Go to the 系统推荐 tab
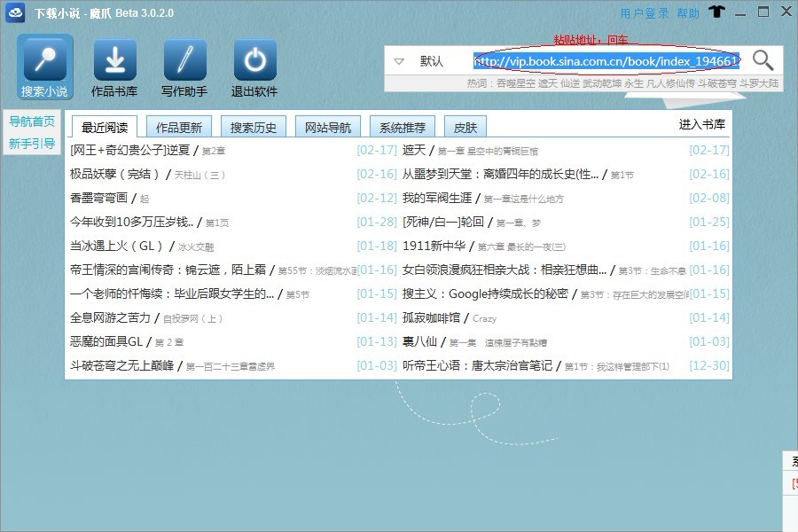798x532 pixels. (397, 128)
